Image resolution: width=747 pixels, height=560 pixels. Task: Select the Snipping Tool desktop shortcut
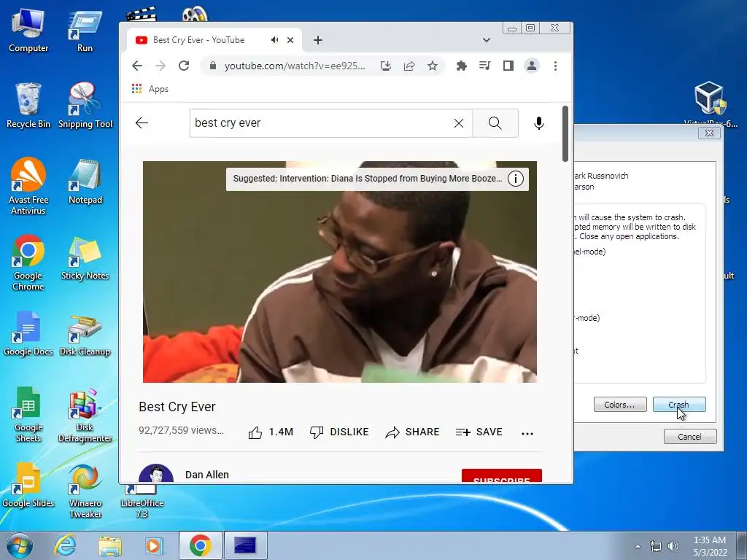(85, 106)
